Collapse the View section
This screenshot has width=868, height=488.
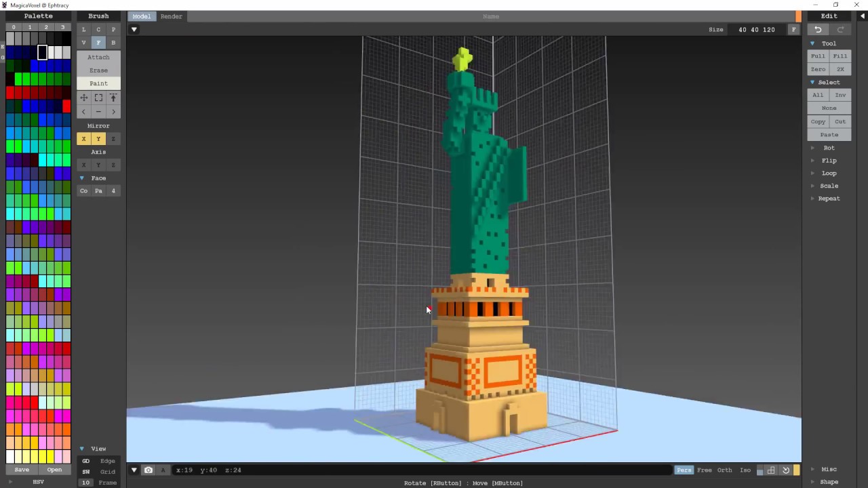point(82,449)
